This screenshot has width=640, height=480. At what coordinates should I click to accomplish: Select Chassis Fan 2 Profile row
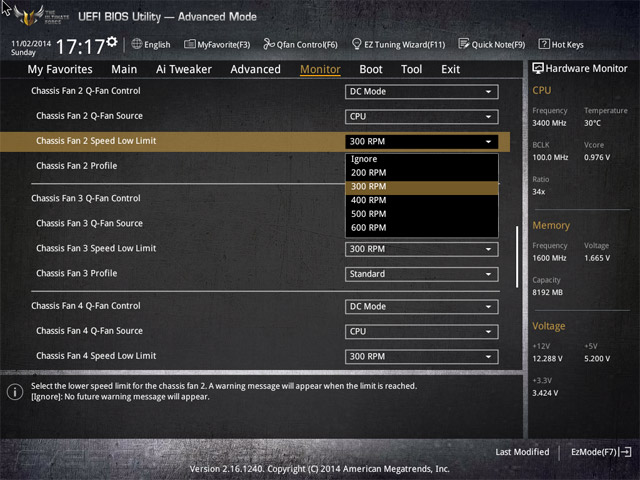pyautogui.click(x=76, y=166)
